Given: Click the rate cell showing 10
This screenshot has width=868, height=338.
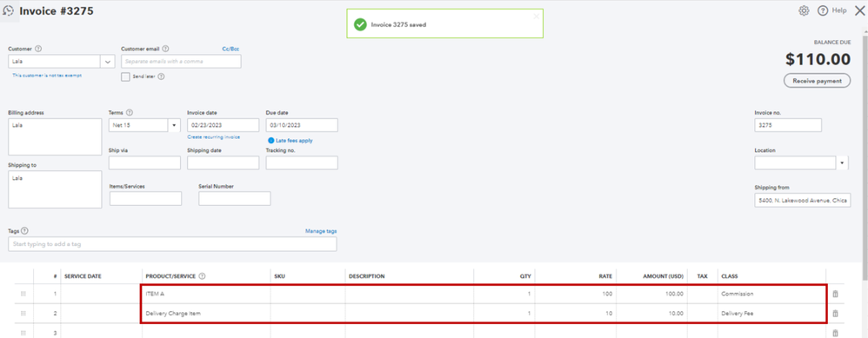Looking at the screenshot, I should pyautogui.click(x=575, y=313).
